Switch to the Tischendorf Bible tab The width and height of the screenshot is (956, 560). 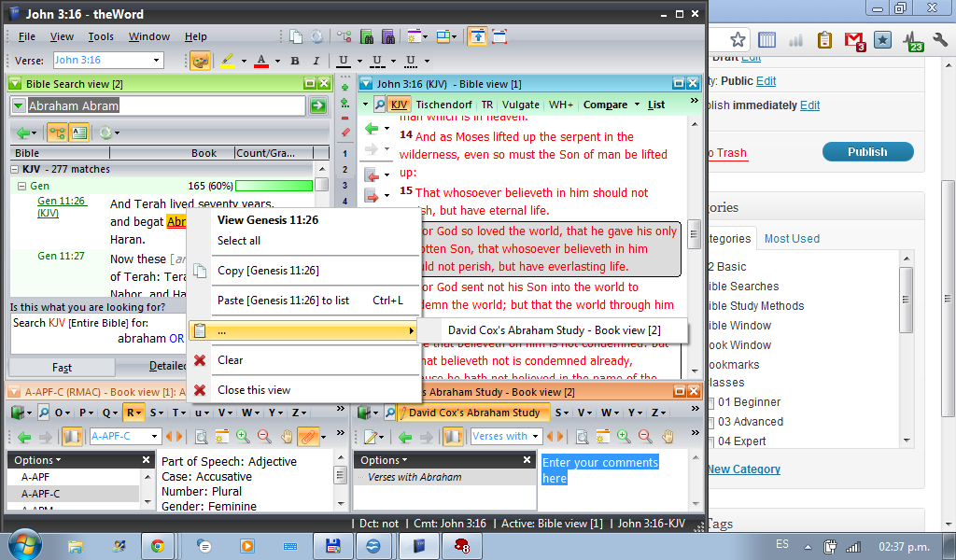point(443,105)
